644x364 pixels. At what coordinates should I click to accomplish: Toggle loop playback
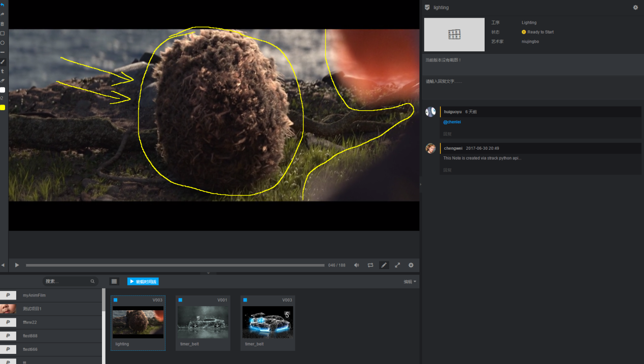point(370,265)
